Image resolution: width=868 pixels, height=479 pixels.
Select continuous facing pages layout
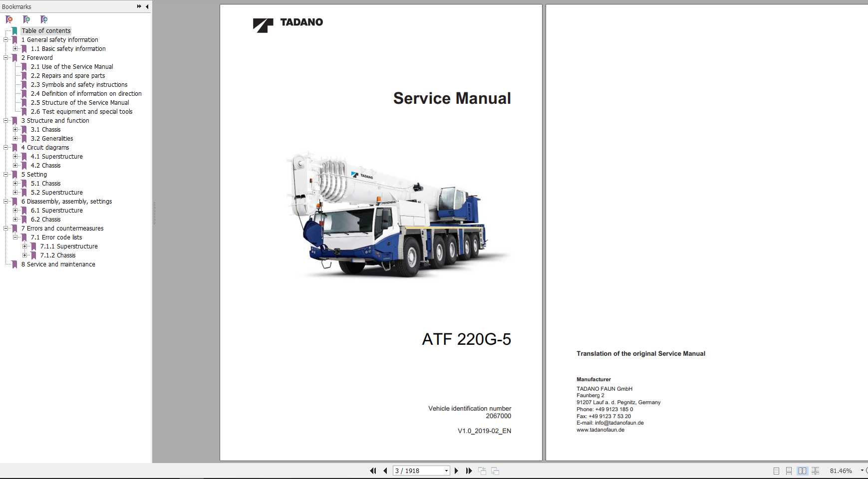point(815,471)
